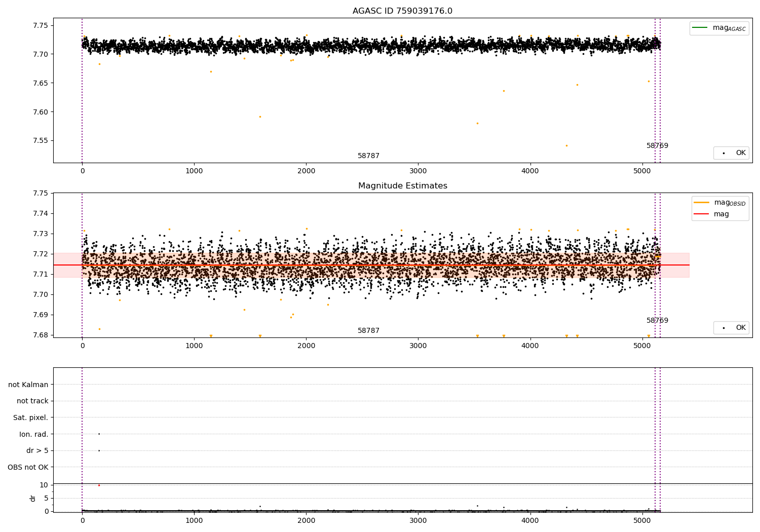Click the '58787' label in top plot
The height and width of the screenshot is (532, 760).
[368, 156]
